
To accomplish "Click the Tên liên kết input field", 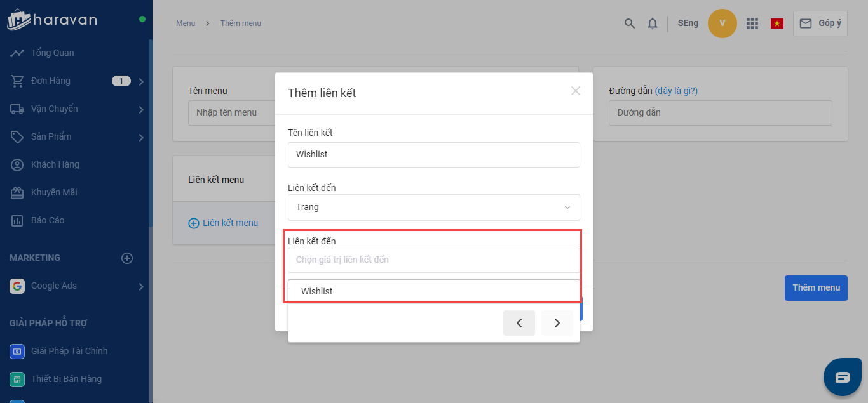I will tap(433, 154).
